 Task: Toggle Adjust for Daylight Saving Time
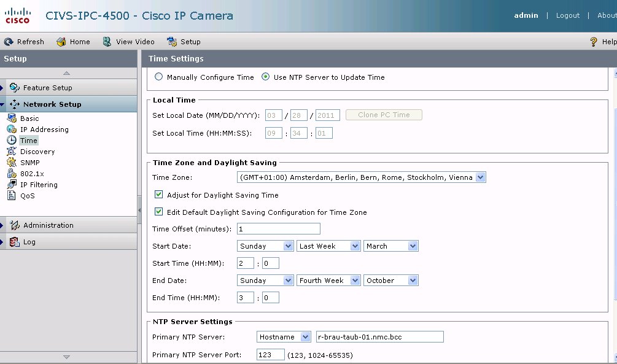158,194
